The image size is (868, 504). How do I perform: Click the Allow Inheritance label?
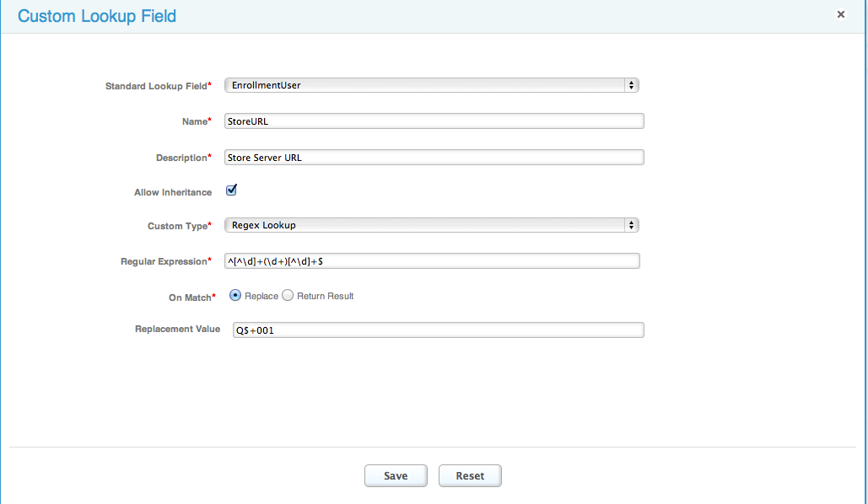click(173, 192)
